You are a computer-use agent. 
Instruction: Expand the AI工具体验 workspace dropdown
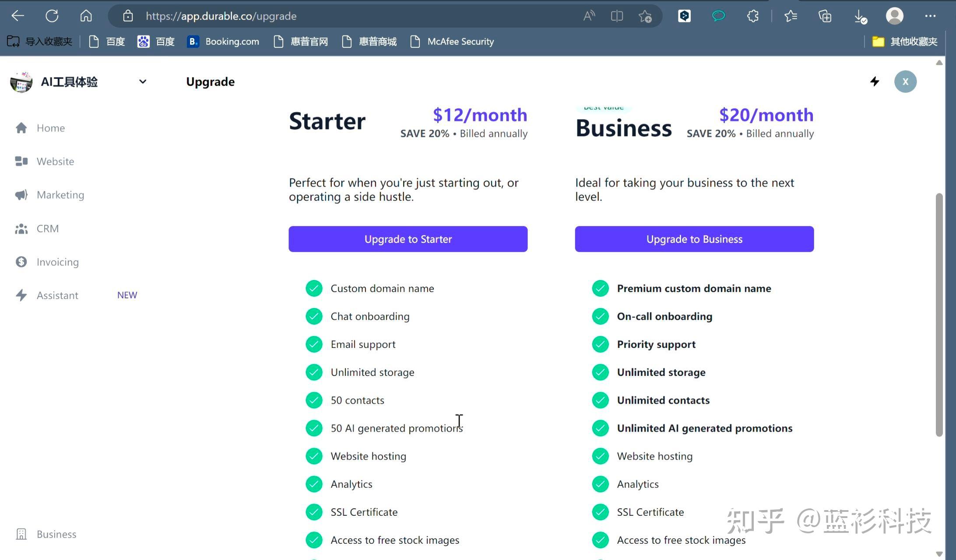[x=143, y=81]
